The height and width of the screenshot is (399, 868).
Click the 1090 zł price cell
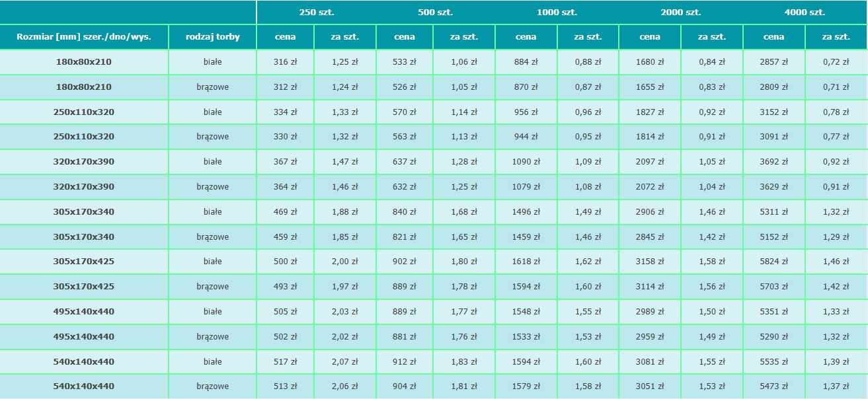point(526,161)
